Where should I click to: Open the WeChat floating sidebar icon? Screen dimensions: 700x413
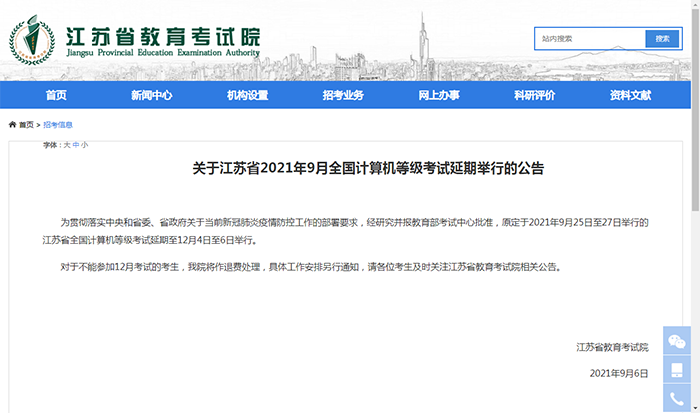click(x=677, y=341)
